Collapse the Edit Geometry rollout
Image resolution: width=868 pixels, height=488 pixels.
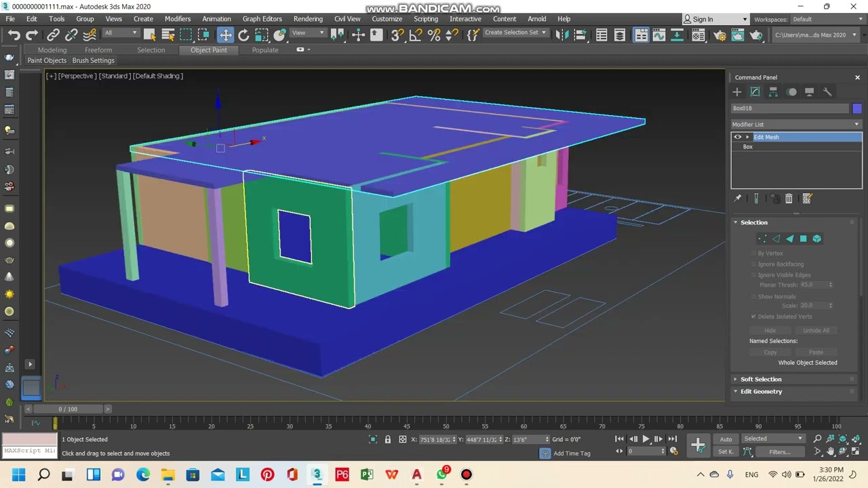pos(761,392)
